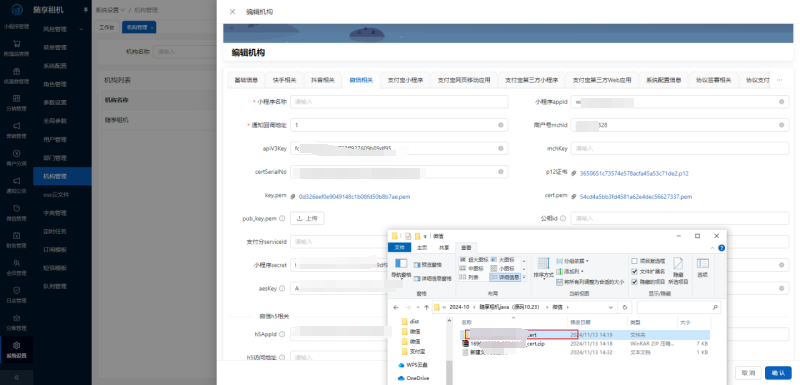Open 共享 tab in Explorer ribbon
The height and width of the screenshot is (385, 800).
coord(444,247)
